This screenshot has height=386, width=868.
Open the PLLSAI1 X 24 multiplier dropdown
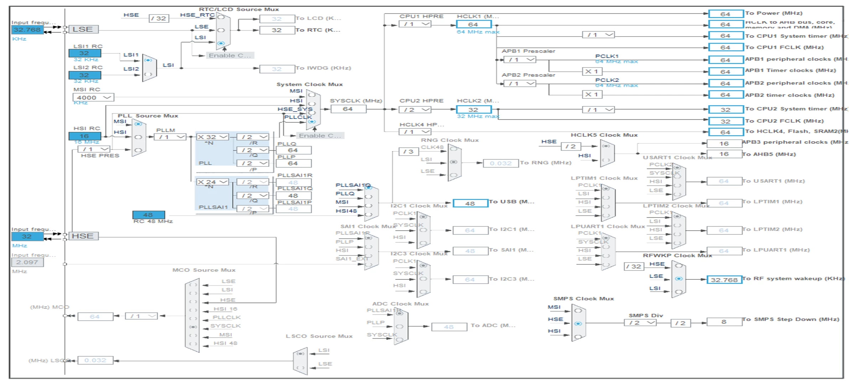point(212,182)
